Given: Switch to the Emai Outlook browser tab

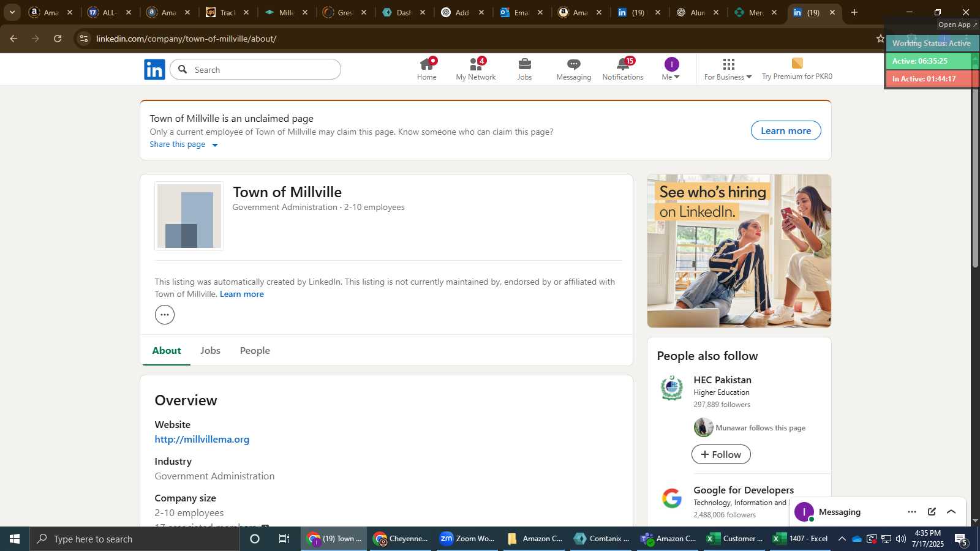Looking at the screenshot, I should coord(521,12).
